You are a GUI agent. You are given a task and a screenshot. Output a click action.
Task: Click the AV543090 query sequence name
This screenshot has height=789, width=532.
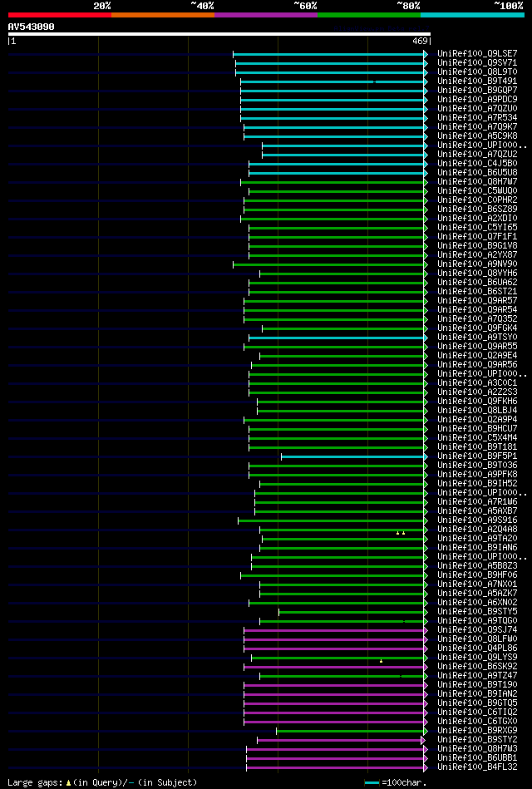(x=32, y=27)
